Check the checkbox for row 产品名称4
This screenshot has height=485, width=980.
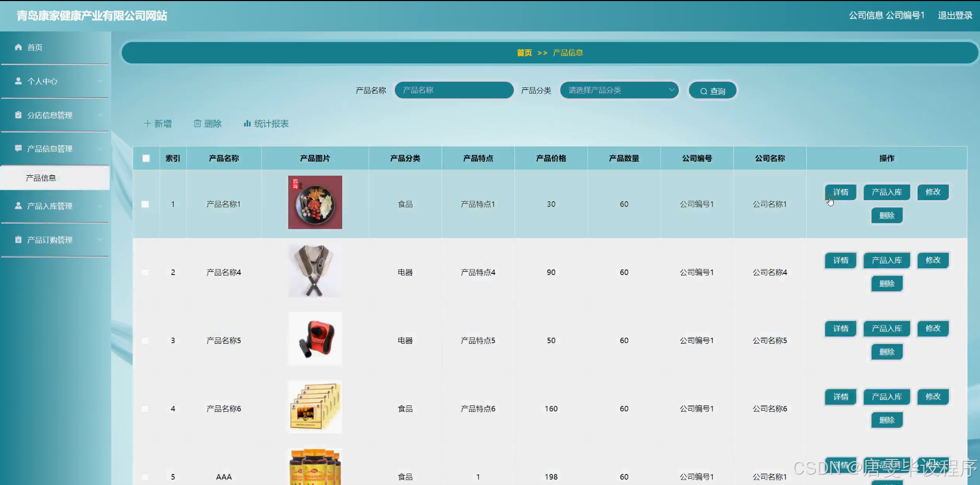(145, 272)
